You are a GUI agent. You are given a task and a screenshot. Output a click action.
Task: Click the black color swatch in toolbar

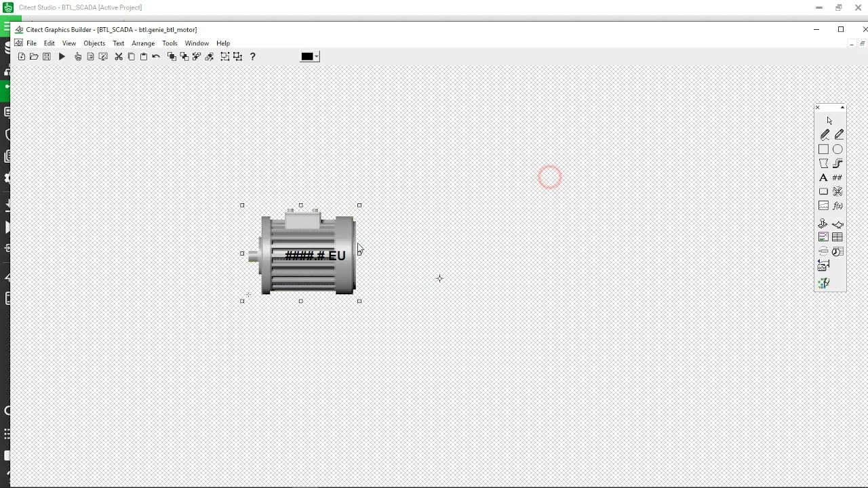[x=307, y=57]
